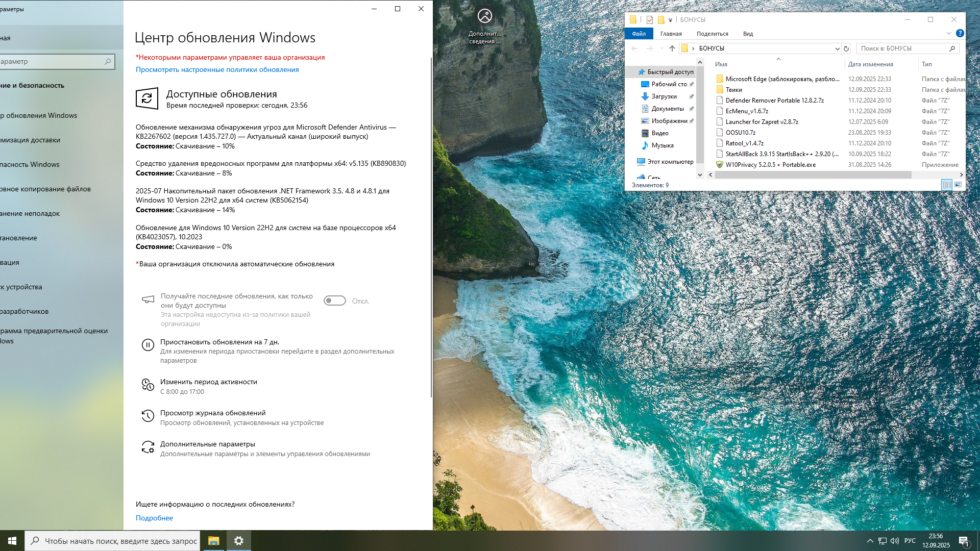
Task: Click the search magnifier in the Settings search box
Action: tap(108, 62)
